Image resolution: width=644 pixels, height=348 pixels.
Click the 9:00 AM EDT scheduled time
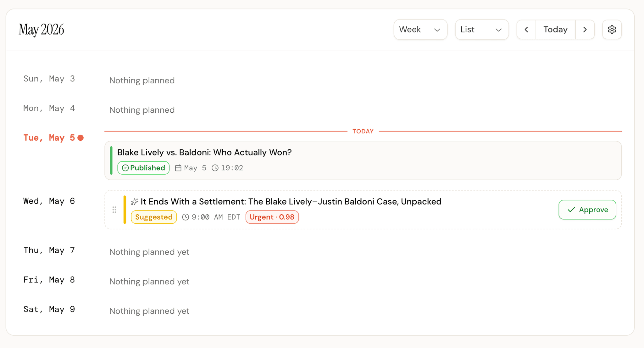[216, 217]
